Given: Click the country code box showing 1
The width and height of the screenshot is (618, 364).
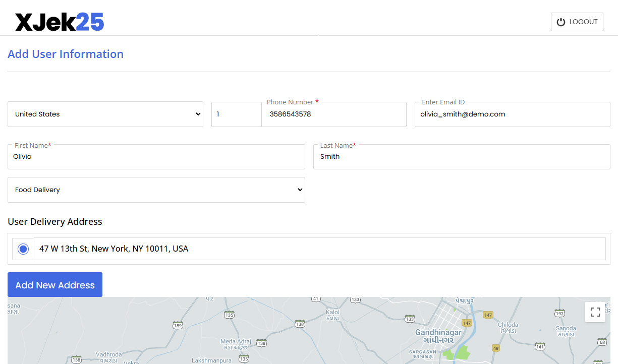Looking at the screenshot, I should click(x=236, y=114).
